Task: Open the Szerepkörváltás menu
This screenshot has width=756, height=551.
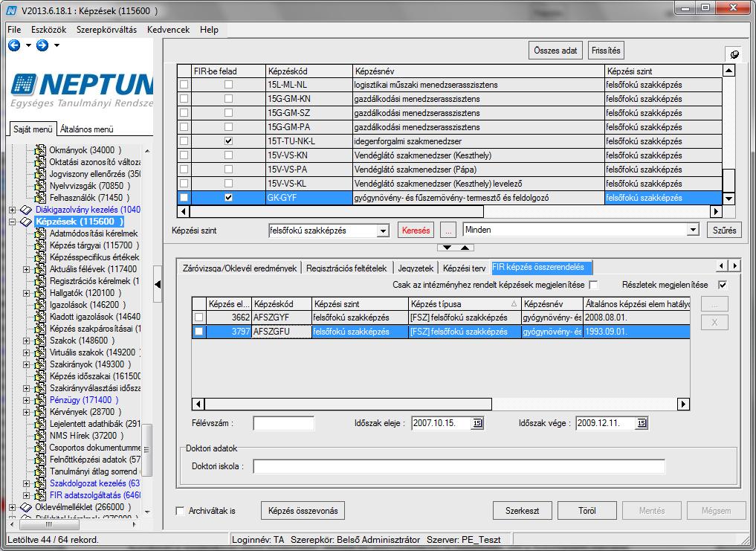Action: pos(106,30)
